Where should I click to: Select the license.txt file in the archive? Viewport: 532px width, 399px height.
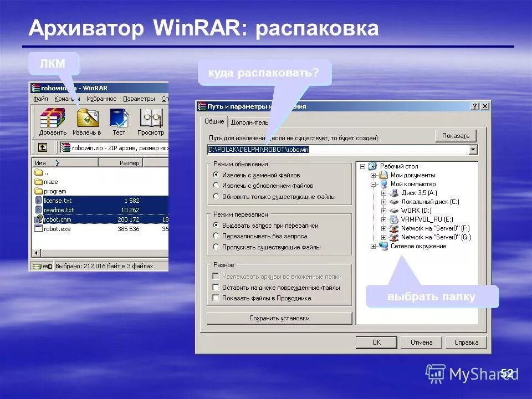pos(59,200)
